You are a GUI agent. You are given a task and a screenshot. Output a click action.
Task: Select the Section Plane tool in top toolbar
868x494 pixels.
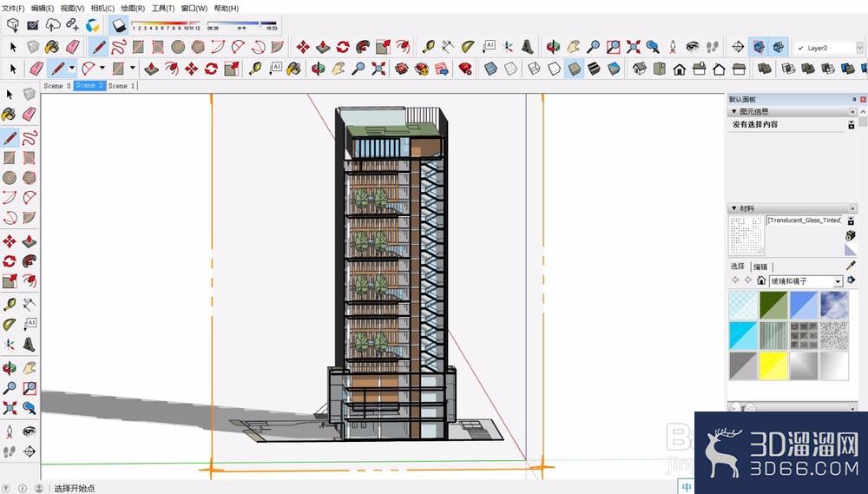(x=738, y=47)
